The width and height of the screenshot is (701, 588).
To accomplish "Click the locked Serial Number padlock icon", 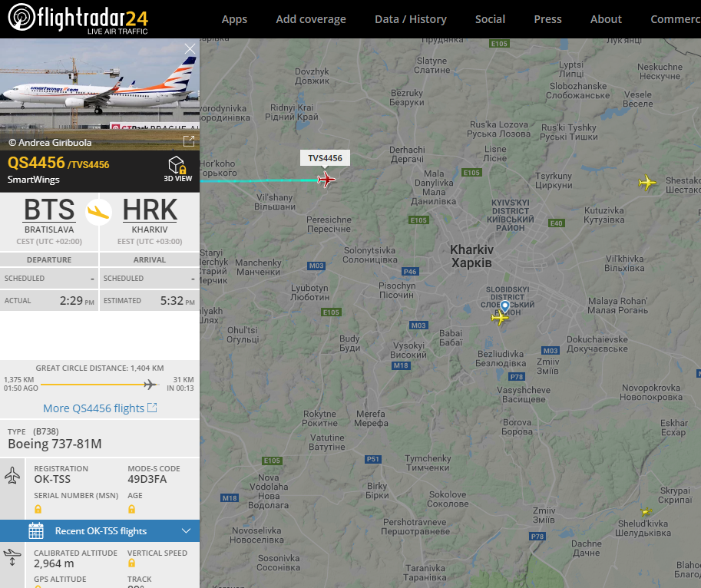I will click(x=38, y=509).
